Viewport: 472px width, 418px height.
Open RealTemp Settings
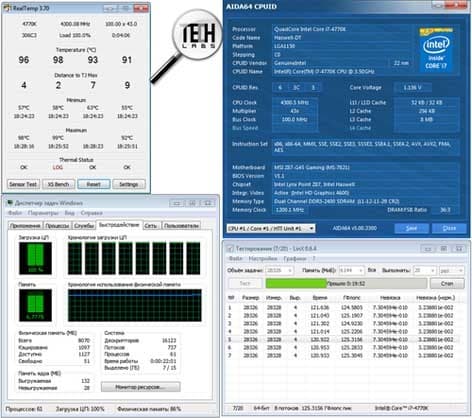tap(129, 184)
